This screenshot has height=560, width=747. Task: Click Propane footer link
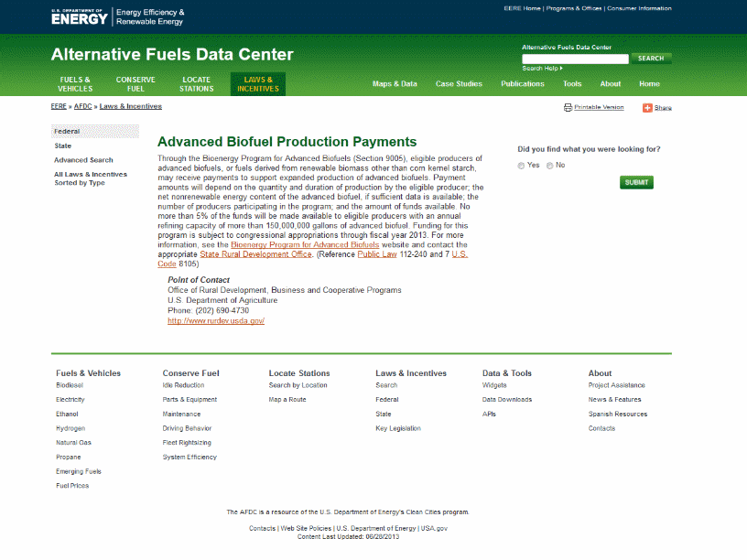click(68, 458)
